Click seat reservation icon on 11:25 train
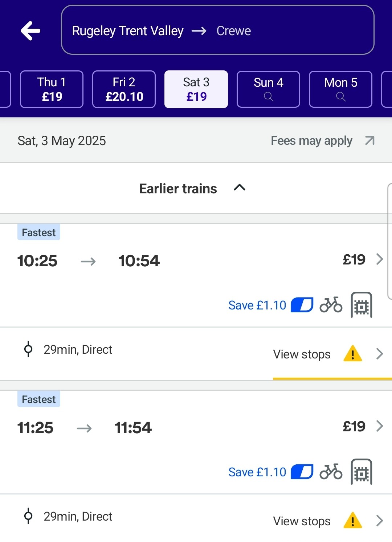Image resolution: width=392 pixels, height=542 pixels. (x=362, y=472)
